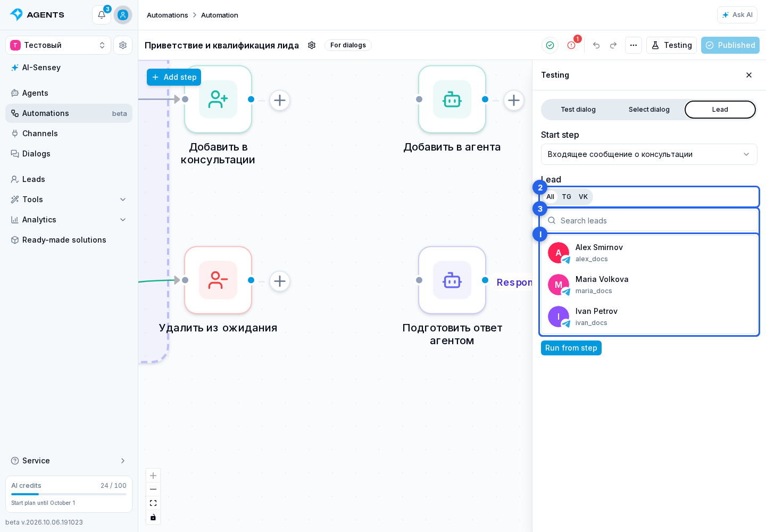Viewport: 766px width, 532px height.
Task: Add step after Удалить из ожидания node
Action: pos(280,281)
